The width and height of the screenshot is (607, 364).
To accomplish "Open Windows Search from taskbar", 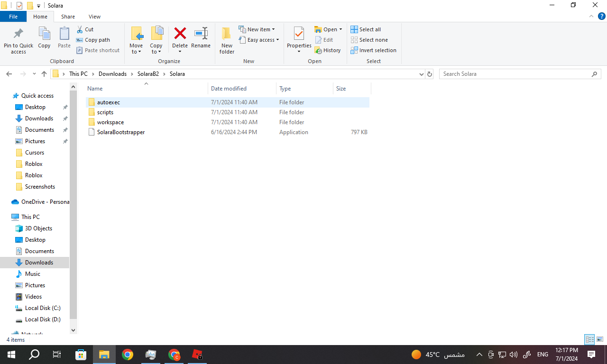I will 34,355.
